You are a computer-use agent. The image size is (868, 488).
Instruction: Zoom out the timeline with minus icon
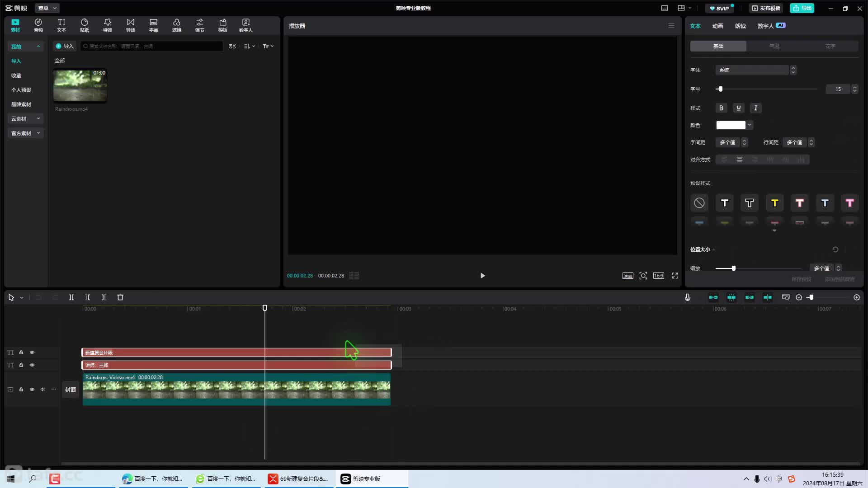[x=799, y=297]
